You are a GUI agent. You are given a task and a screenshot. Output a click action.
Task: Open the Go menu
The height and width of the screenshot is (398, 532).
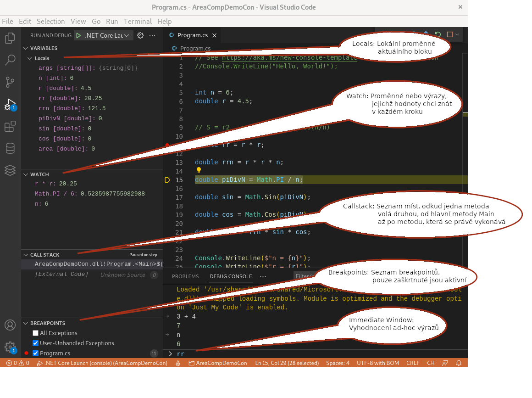pos(96,22)
